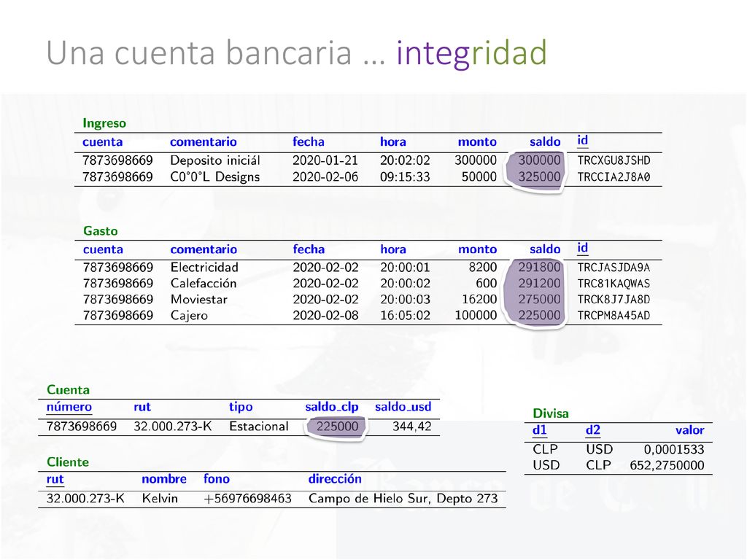Select transaction id TRC81KAQWAS
Image resolution: width=747 pixels, height=560 pixels.
(x=614, y=284)
